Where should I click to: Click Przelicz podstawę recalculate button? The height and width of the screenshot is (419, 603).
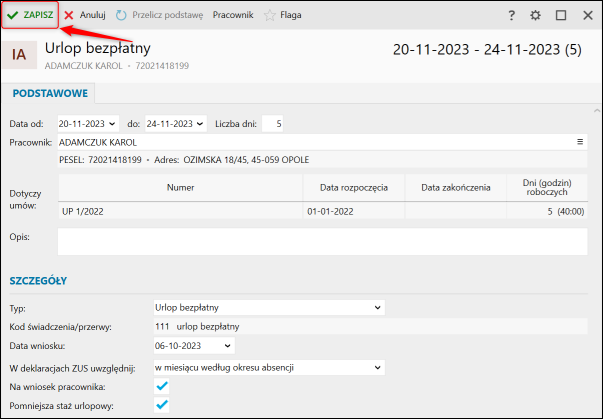tap(160, 15)
